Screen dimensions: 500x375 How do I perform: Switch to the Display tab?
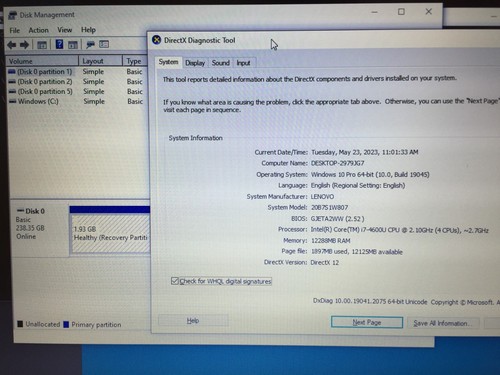coord(195,63)
